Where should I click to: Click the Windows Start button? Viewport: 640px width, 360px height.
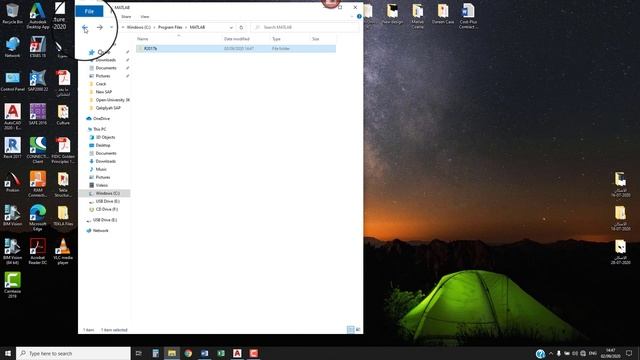8,353
